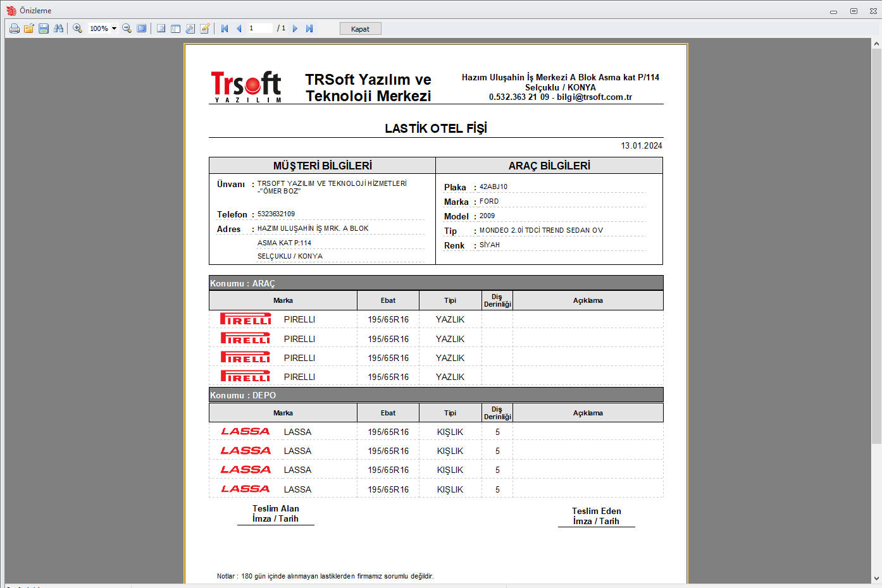The height and width of the screenshot is (588, 882).
Task: Print the report with the printer icon
Action: tap(14, 28)
